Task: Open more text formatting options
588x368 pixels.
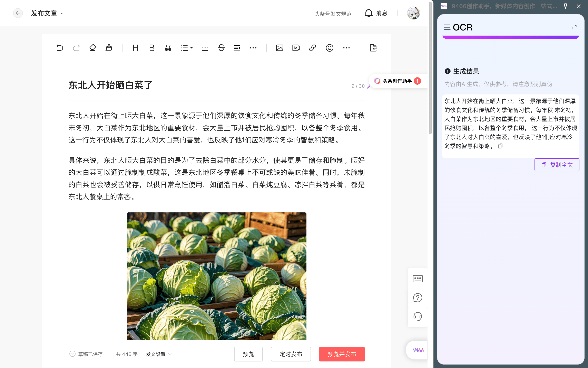Action: 253,48
